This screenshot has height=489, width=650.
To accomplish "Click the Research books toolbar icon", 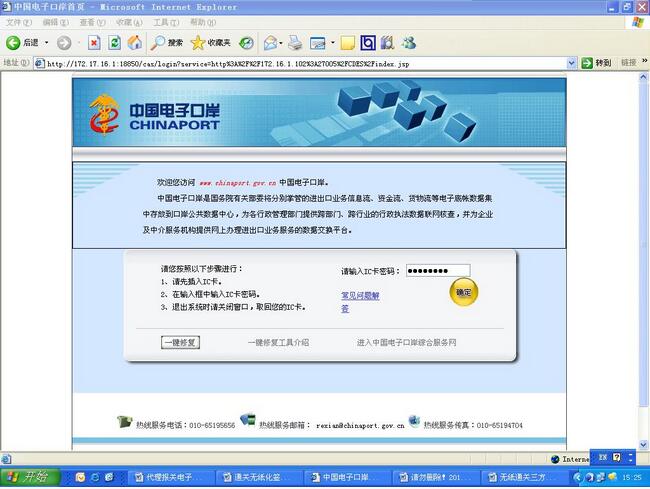I will [x=387, y=43].
